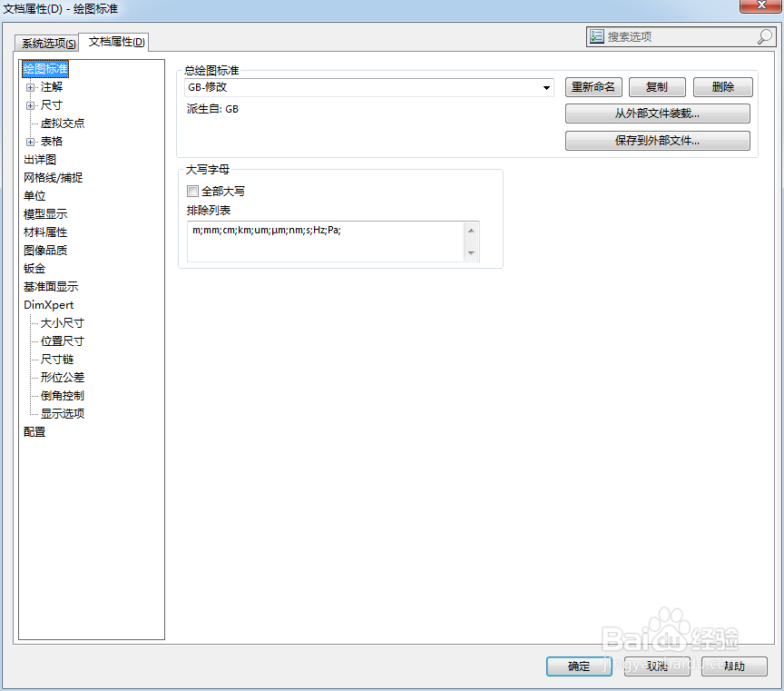
Task: Select 表格 tree item
Action: 52,142
